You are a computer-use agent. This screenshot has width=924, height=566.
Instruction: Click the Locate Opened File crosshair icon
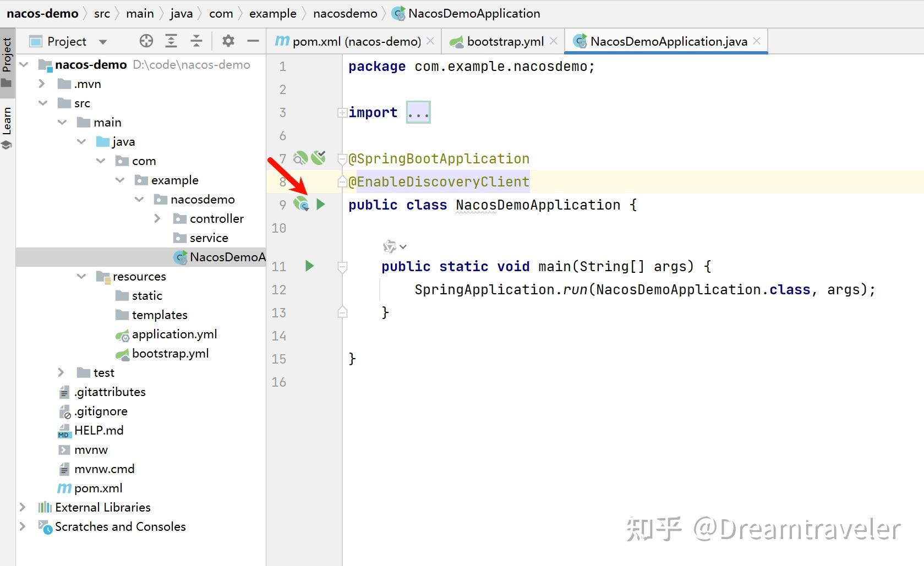click(x=145, y=41)
